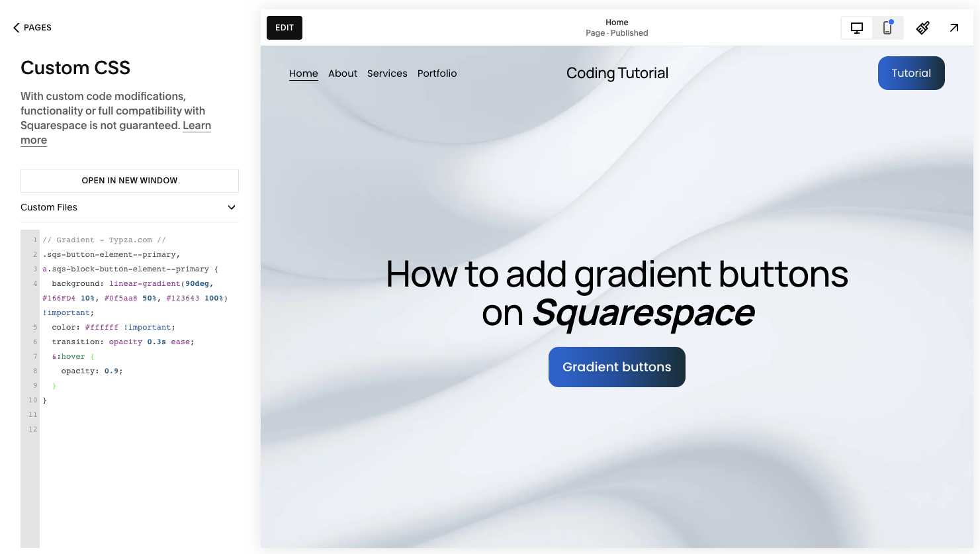
Task: Switch device preview toggle to desktop
Action: pyautogui.click(x=856, y=27)
